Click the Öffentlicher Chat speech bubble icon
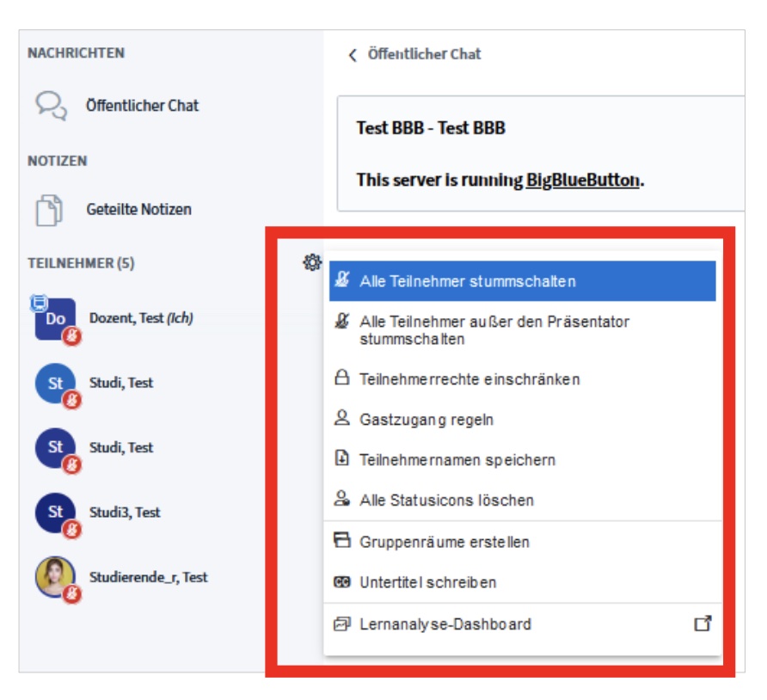This screenshot has height=700, width=767. [51, 106]
